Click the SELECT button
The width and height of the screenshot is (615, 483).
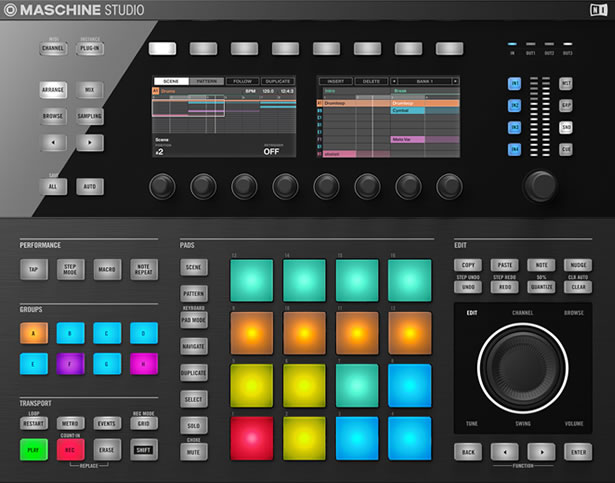click(x=194, y=399)
